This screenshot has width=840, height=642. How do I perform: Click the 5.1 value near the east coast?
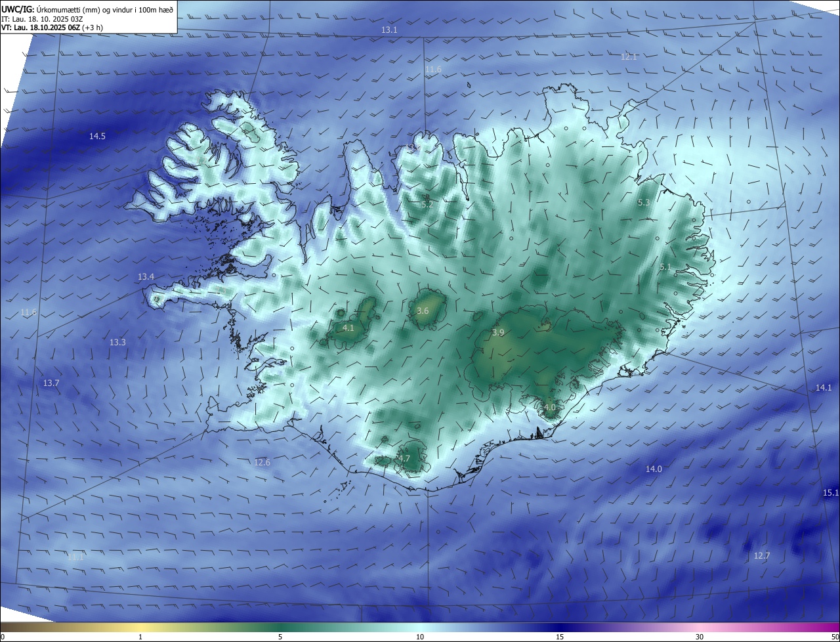[665, 267]
